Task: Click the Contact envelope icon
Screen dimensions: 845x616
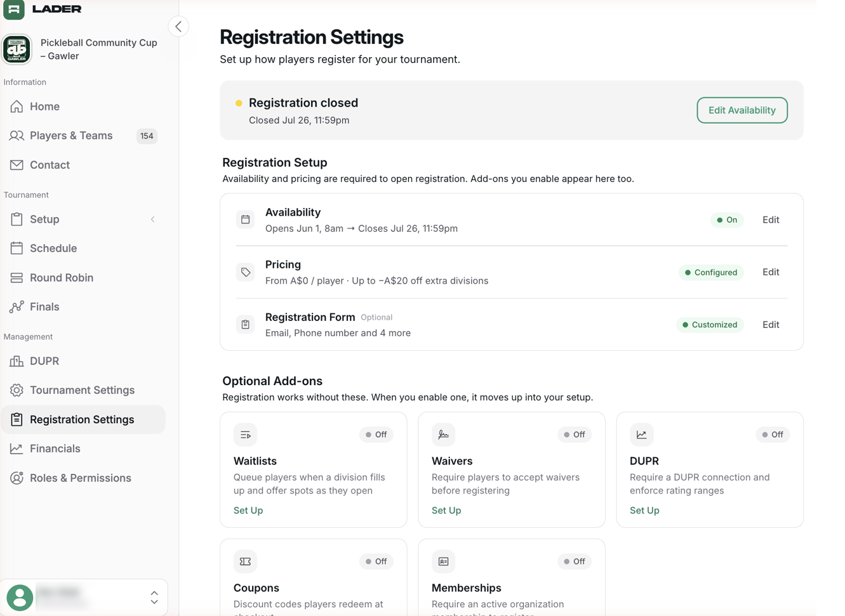Action: pos(17,165)
